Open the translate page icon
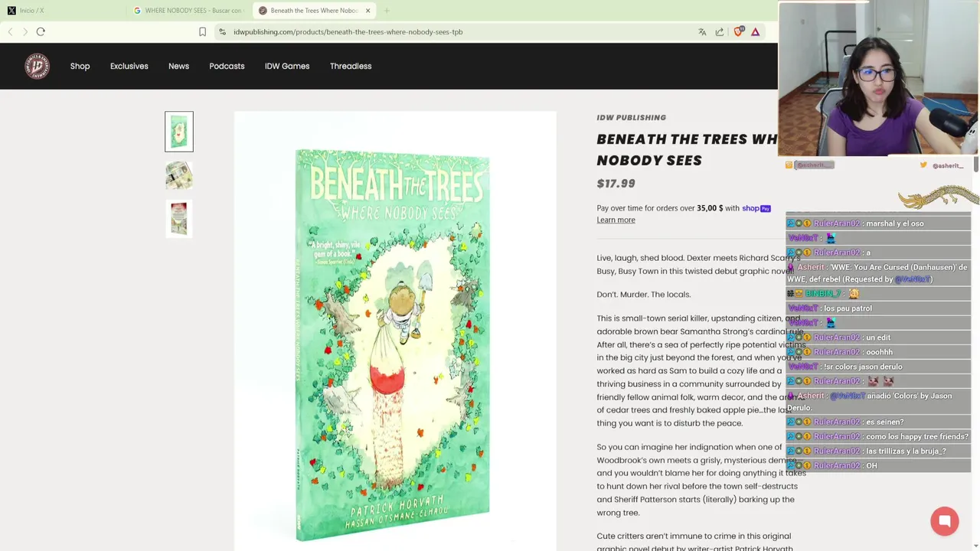Viewport: 980px width, 551px height. pos(702,31)
